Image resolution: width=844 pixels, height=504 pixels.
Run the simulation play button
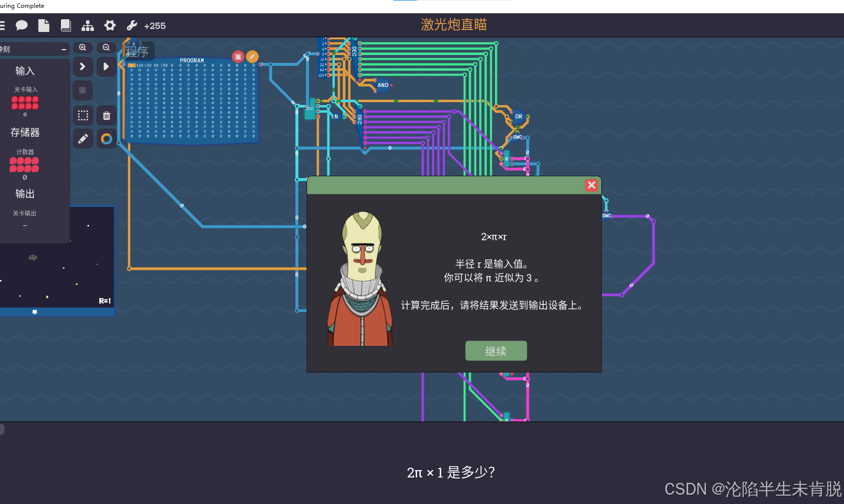106,67
